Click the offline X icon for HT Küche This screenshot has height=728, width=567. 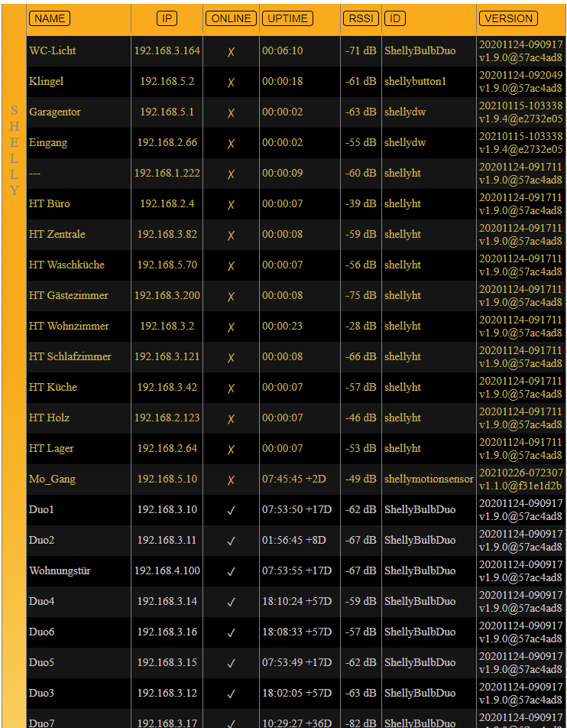231,388
